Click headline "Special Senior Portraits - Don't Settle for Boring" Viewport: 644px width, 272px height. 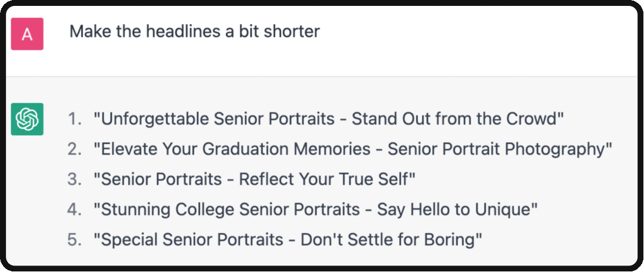pyautogui.click(x=287, y=240)
